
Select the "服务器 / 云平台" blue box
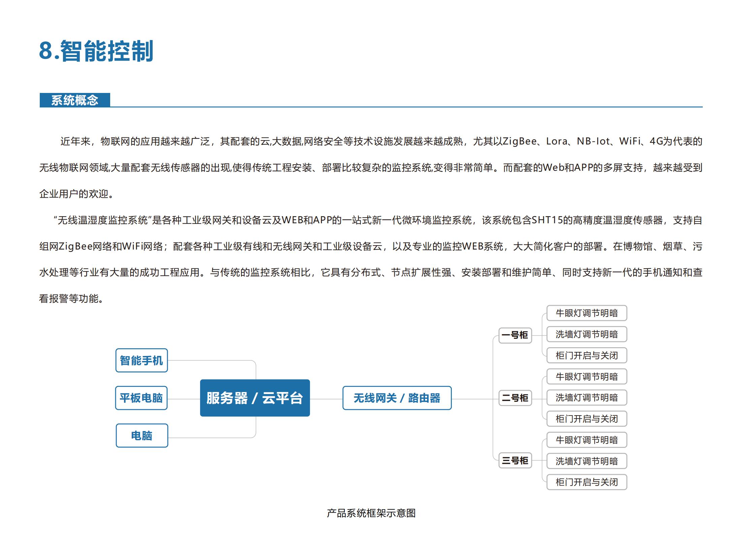255,398
